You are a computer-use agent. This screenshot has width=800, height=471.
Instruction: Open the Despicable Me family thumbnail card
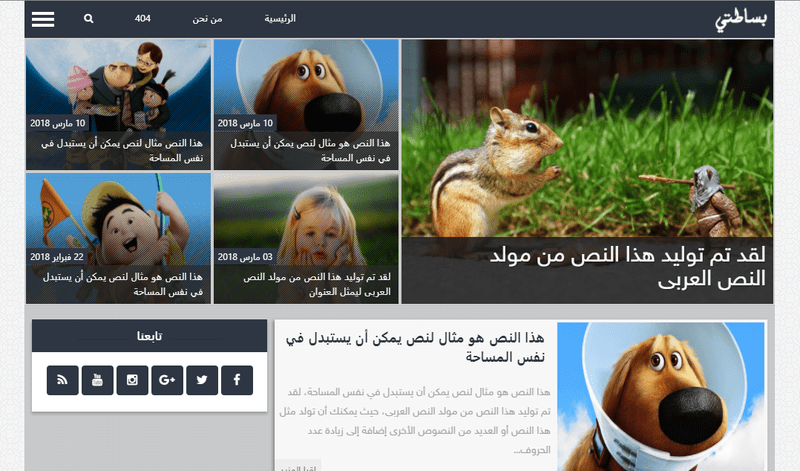(x=118, y=105)
